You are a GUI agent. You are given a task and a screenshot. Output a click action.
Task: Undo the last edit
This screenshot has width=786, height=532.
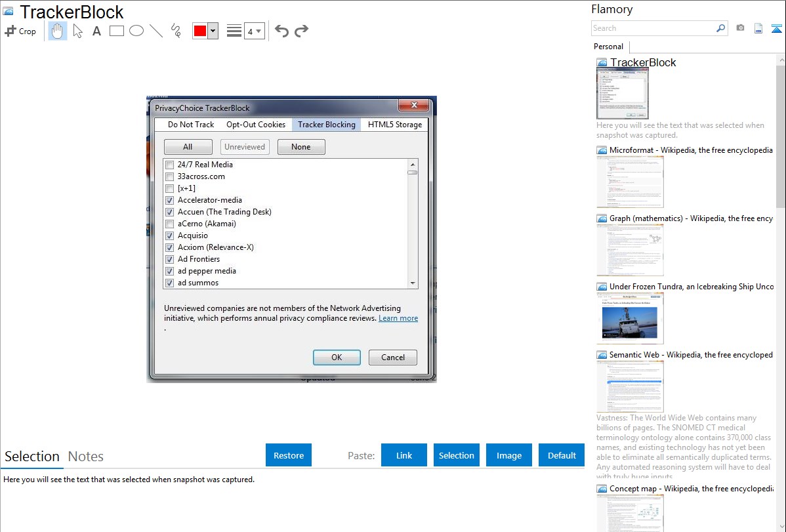coord(281,31)
